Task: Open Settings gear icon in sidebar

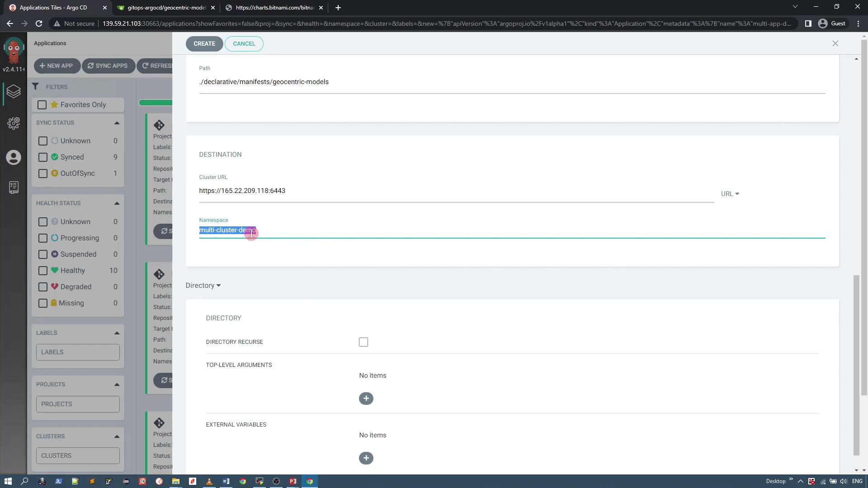Action: (14, 123)
